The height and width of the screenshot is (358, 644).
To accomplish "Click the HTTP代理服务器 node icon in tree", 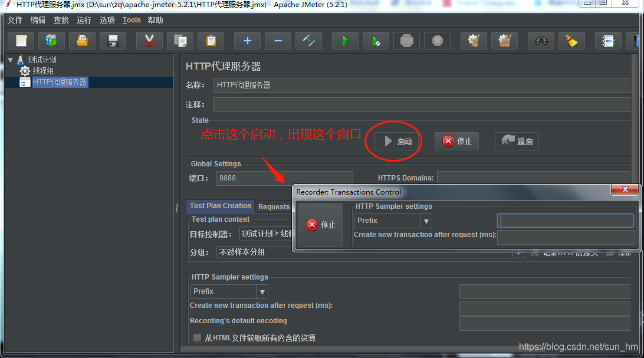I will click(25, 82).
